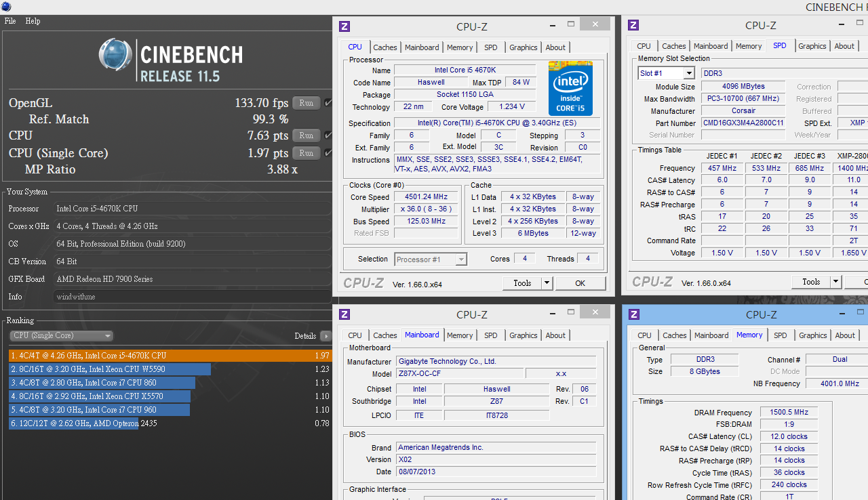Select the CPU tab in the CPU-Z SPD window
868x500 pixels.
tap(644, 46)
